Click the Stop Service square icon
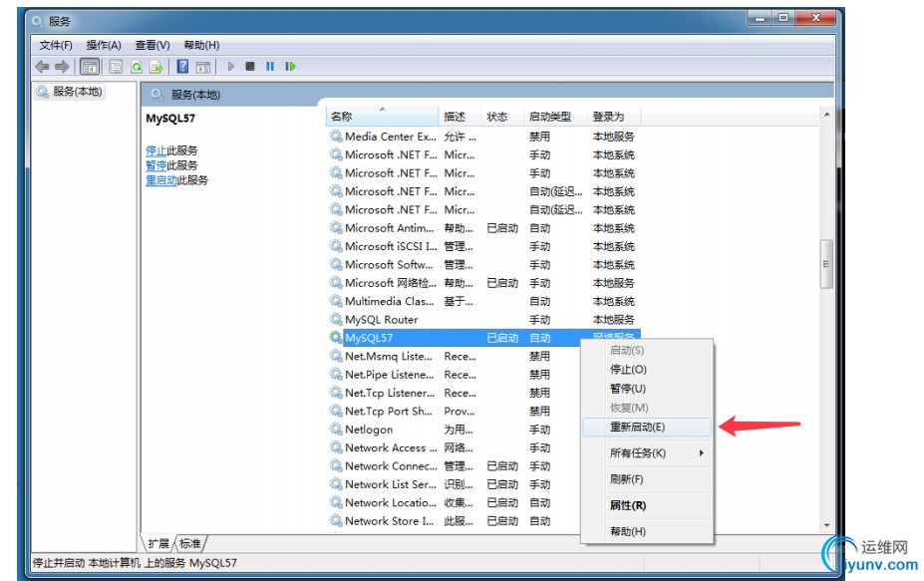 (x=250, y=67)
